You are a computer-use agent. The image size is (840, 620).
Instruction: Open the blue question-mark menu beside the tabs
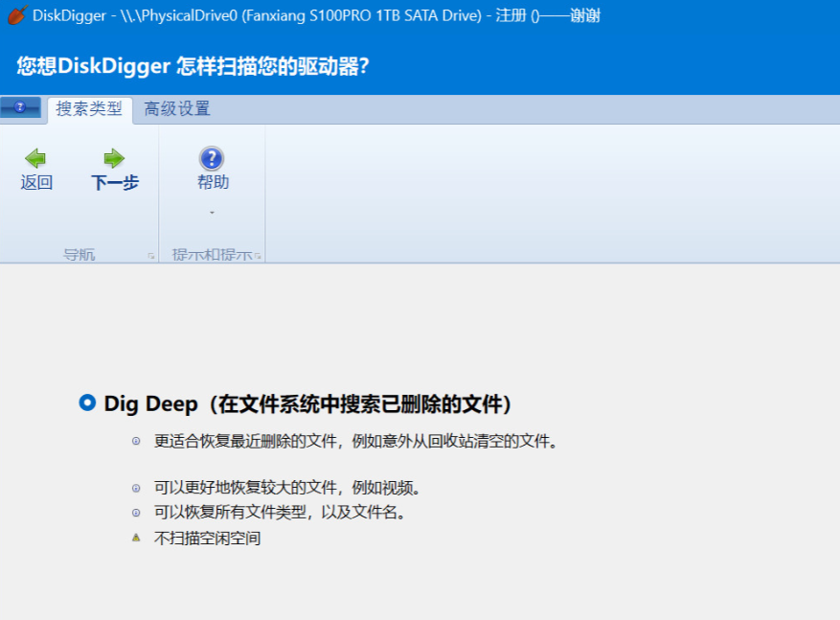pos(20,107)
